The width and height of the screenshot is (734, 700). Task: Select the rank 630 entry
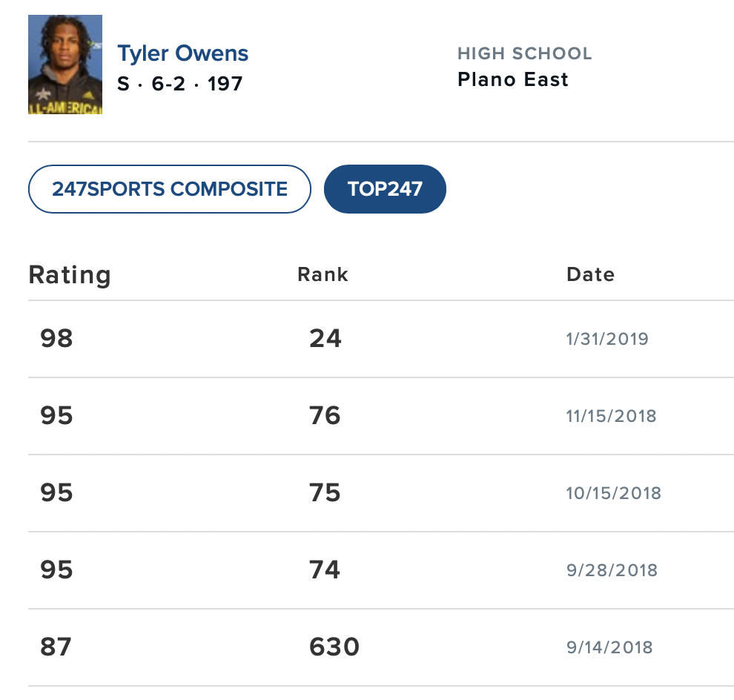point(334,647)
